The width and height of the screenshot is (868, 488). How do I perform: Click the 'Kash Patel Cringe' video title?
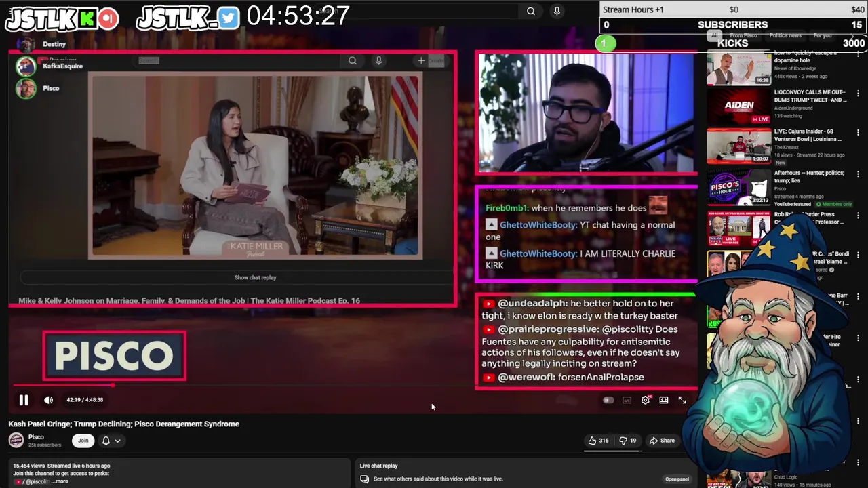click(123, 424)
